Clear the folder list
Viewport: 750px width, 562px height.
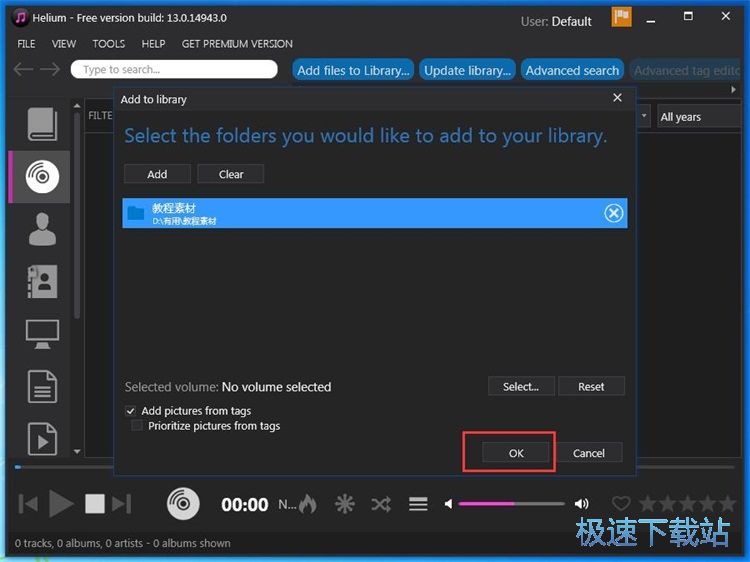[x=231, y=174]
